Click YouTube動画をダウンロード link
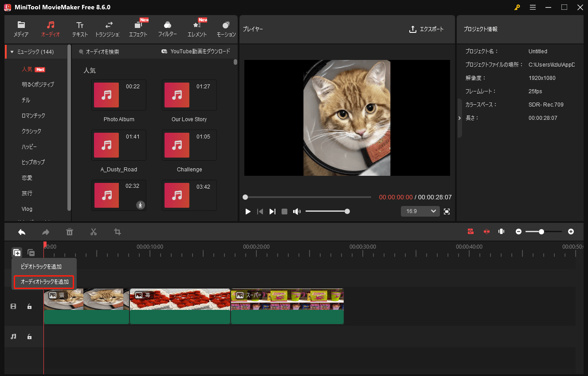This screenshot has height=376, width=588. click(x=196, y=51)
